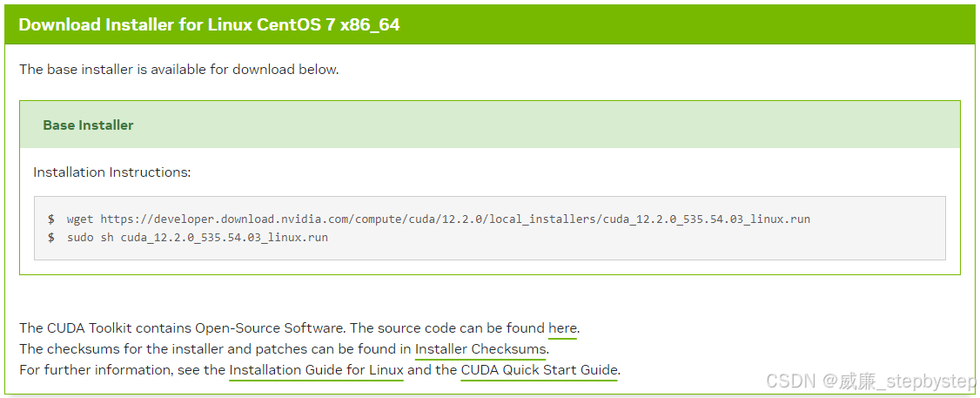Screen dimensions: 980x398
Task: Open the Installer Checksums link
Action: 481,348
